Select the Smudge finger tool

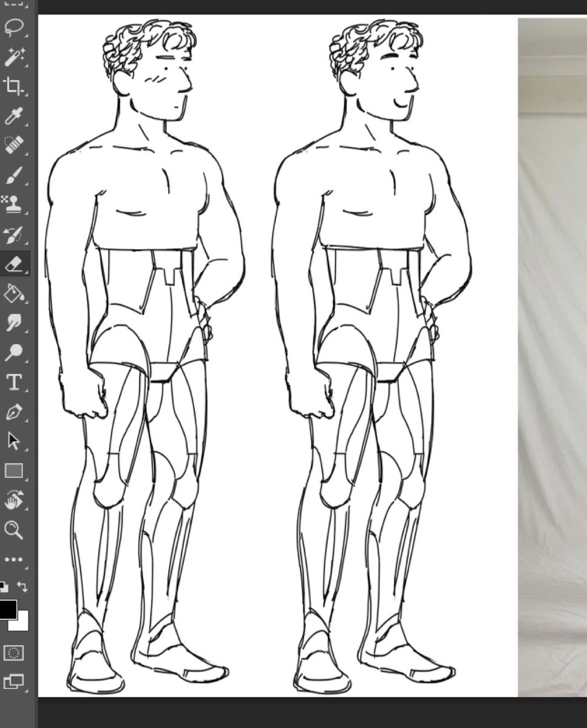[13, 323]
